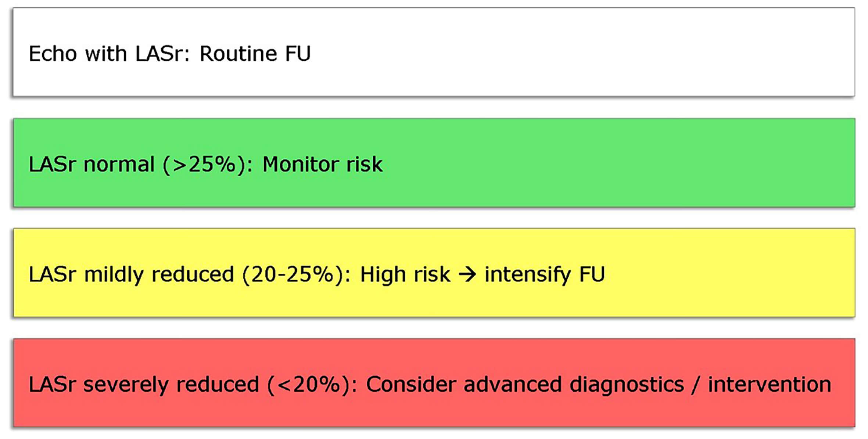Click the "LASr normal" label
Image resolution: width=868 pixels, height=439 pixels.
92,164
